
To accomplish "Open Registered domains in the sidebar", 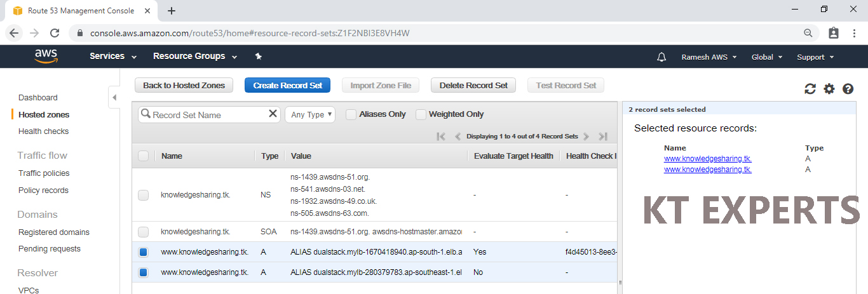I will 54,232.
